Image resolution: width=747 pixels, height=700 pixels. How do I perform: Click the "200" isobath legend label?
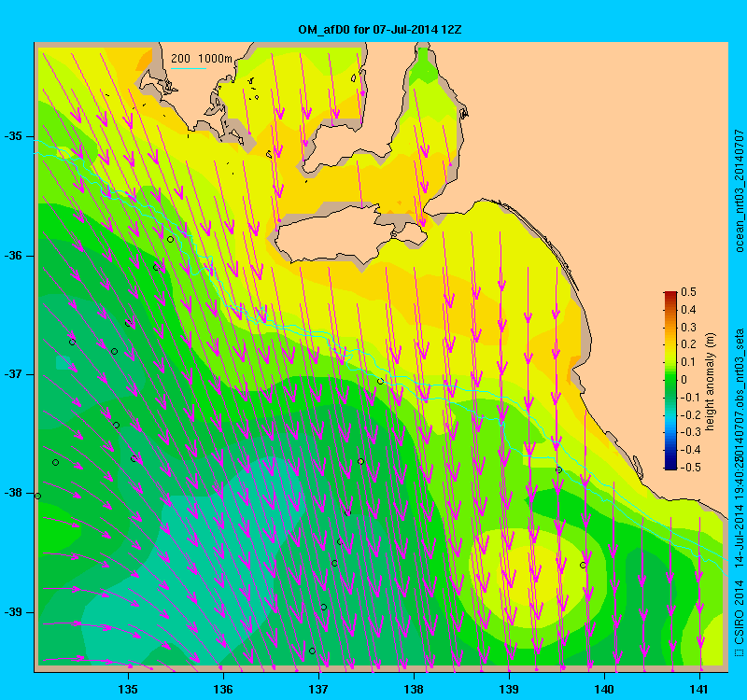(180, 59)
